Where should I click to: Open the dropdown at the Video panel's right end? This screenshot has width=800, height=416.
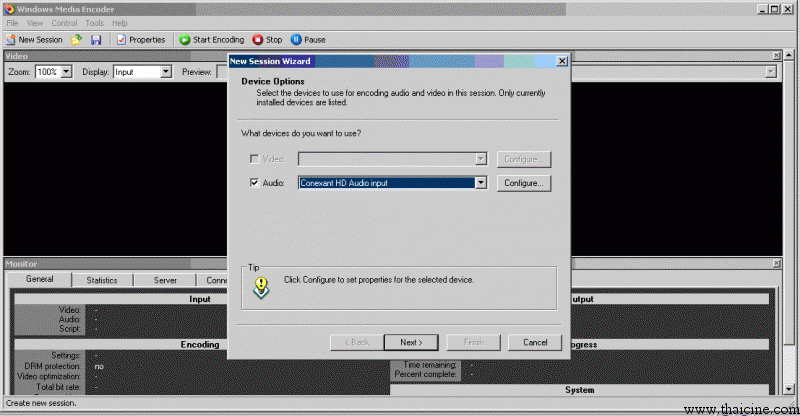click(771, 72)
